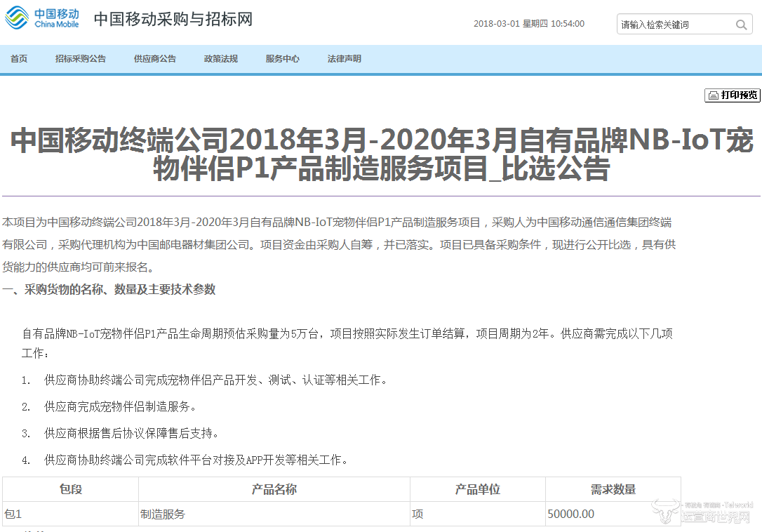Click the announcement title heading
The height and width of the screenshot is (532, 762).
click(381, 154)
